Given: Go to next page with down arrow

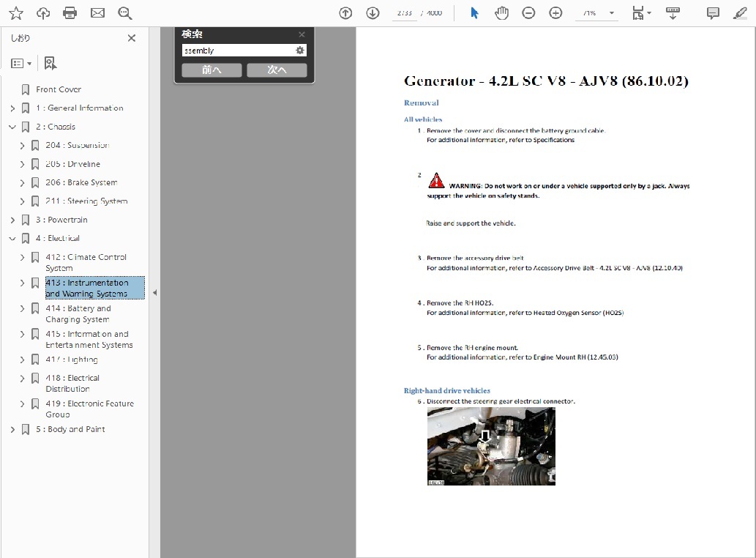Looking at the screenshot, I should (x=373, y=13).
